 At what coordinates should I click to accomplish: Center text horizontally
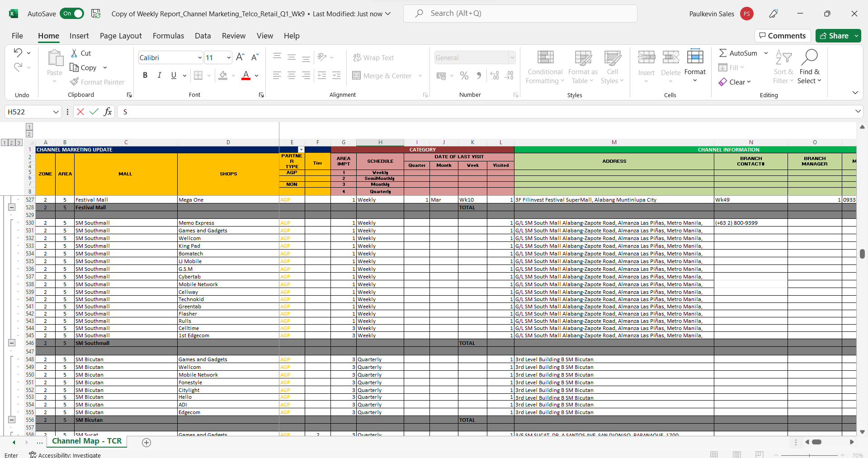[292, 76]
